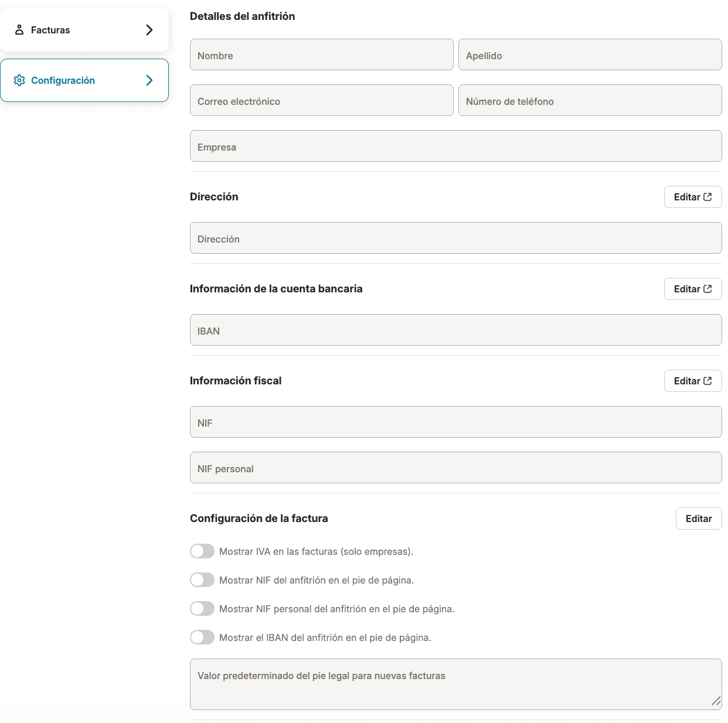The image size is (728, 723).
Task: Click external link icon in Dirección Editar
Action: coord(707,197)
